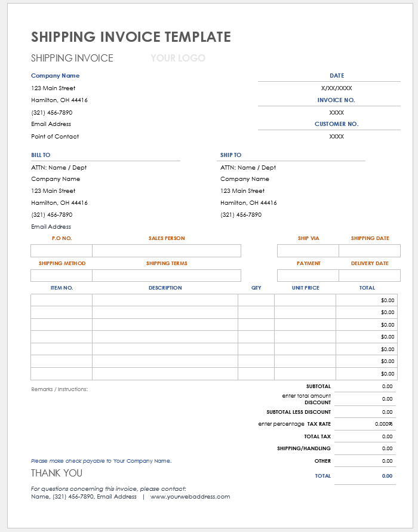This screenshot has height=532, width=418.
Task: Click the Payment field box
Action: pyautogui.click(x=308, y=275)
